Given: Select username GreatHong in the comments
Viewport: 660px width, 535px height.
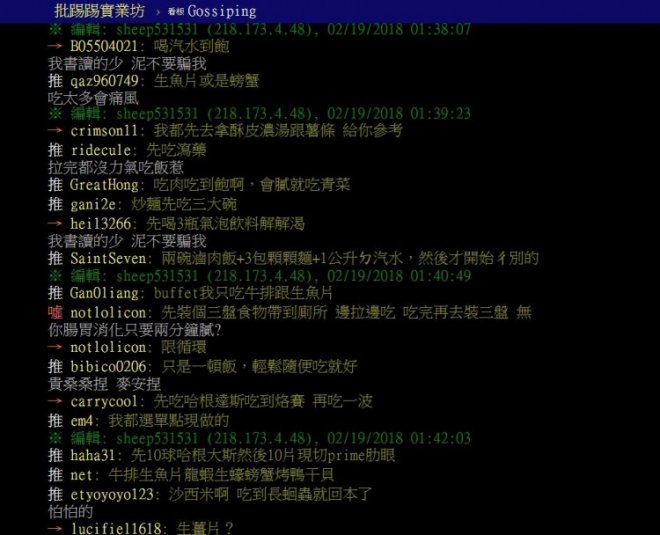Looking at the screenshot, I should pyautogui.click(x=104, y=185).
